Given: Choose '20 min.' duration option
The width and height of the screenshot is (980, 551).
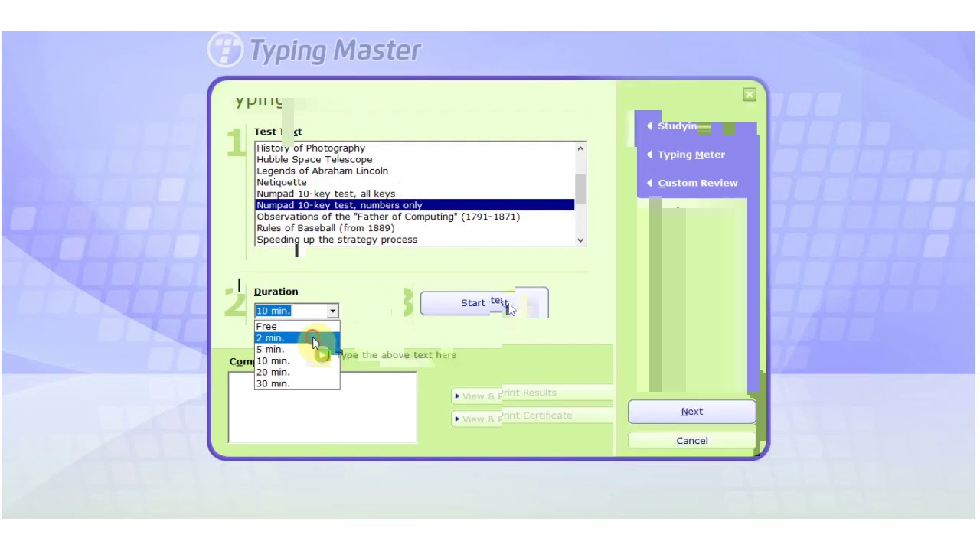Looking at the screenshot, I should click(x=297, y=372).
